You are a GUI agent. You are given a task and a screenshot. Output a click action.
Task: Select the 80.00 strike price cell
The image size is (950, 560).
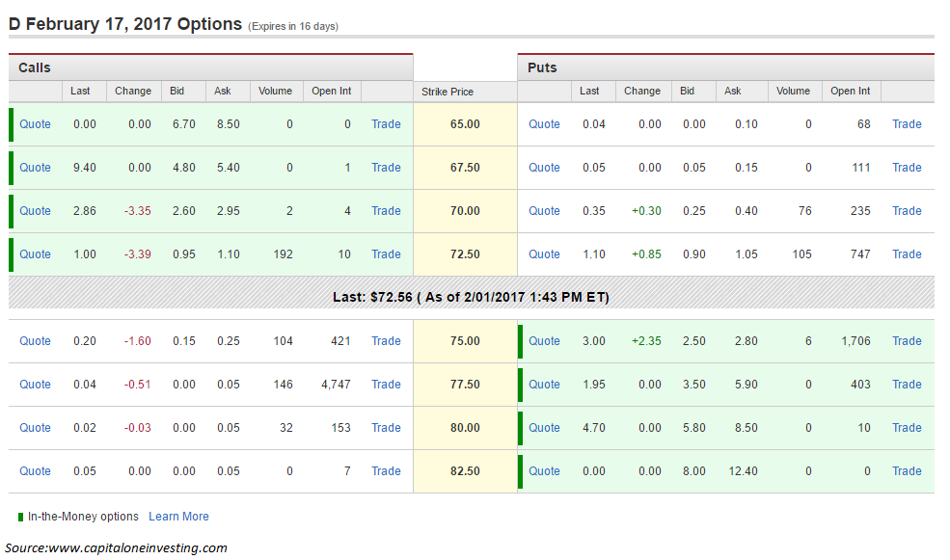point(465,428)
